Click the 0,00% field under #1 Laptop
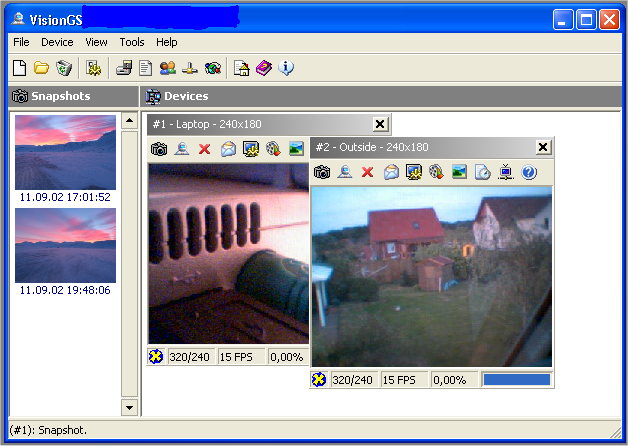This screenshot has height=446, width=628. click(288, 357)
